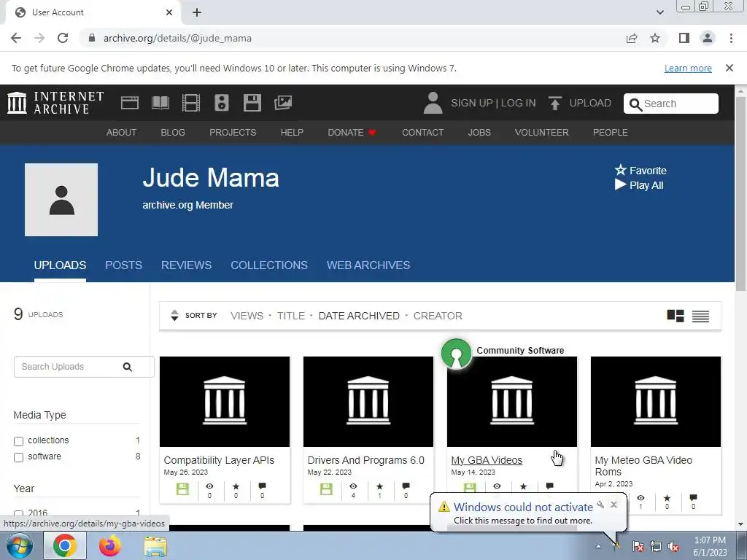Open the Jobs menu item
The width and height of the screenshot is (747, 560).
479,133
